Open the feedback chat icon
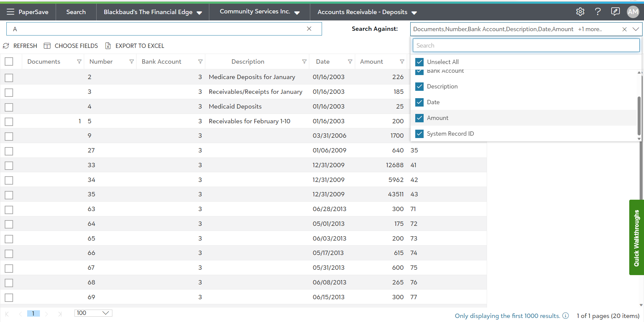 (615, 12)
